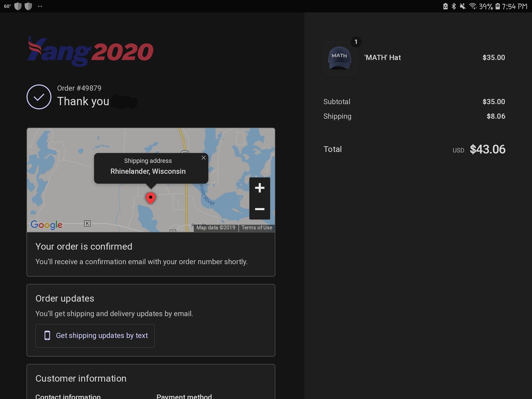Tap the Bluetooth status bar icon

click(454, 6)
